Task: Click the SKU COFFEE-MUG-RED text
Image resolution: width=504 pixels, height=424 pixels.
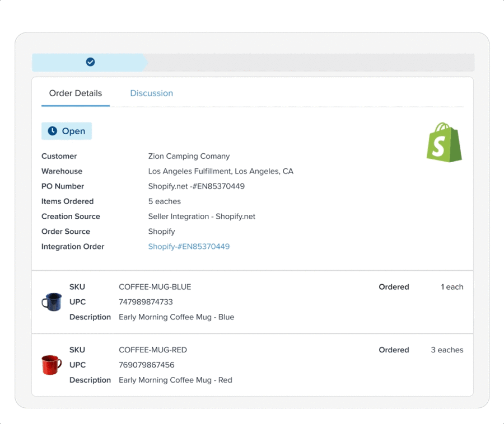Action: click(153, 350)
